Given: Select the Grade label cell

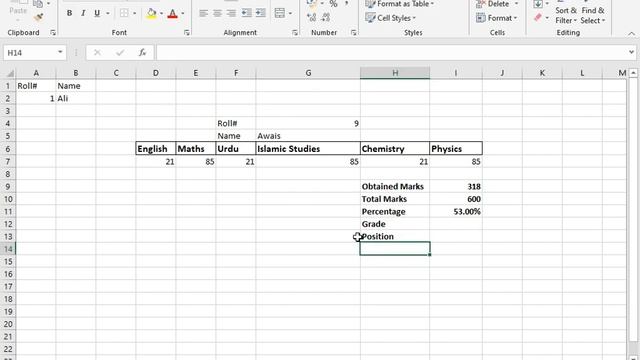Looking at the screenshot, I should click(395, 224).
